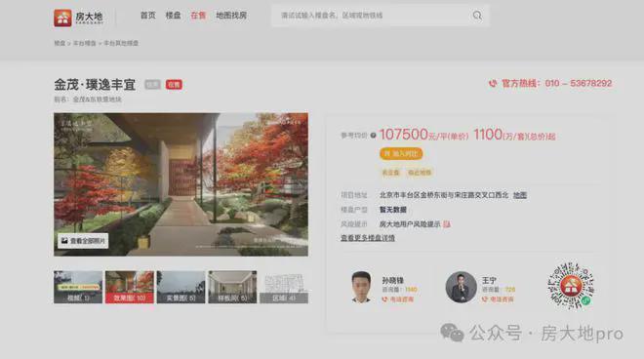Screen dimensions: 644x359
Task: Select the 样板间 thumbnail tab
Action: click(x=232, y=287)
